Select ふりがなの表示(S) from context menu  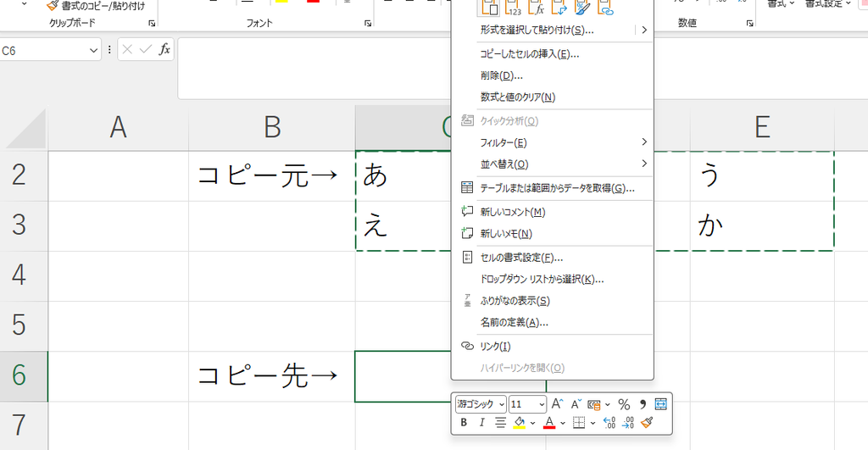tap(553, 301)
